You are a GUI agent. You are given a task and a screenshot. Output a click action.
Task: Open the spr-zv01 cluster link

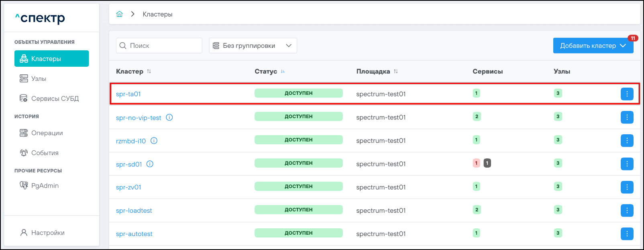(x=128, y=187)
